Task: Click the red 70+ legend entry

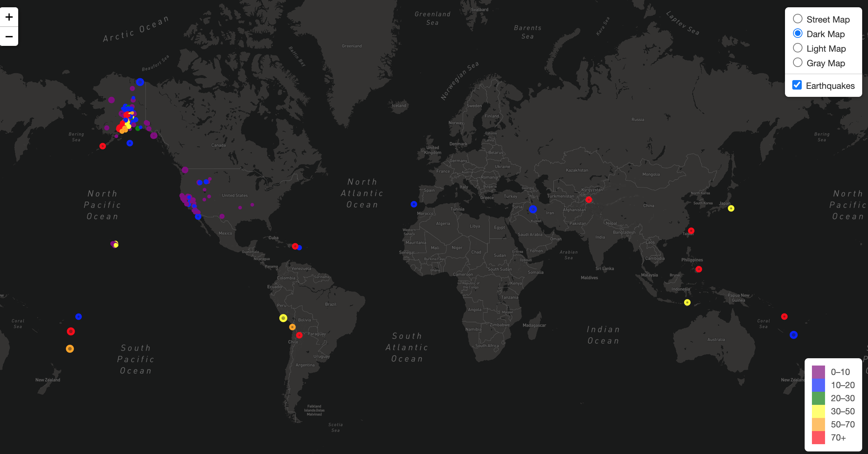Action: click(818, 437)
